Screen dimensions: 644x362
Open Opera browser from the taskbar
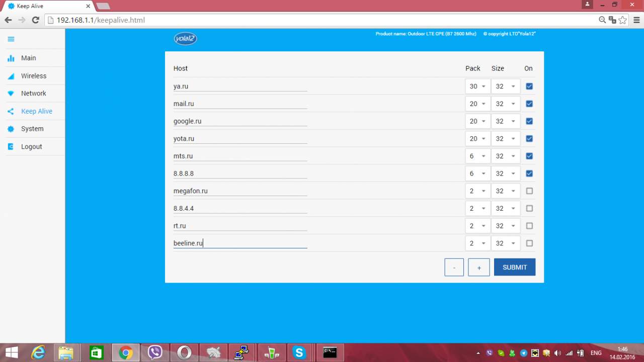(x=184, y=352)
